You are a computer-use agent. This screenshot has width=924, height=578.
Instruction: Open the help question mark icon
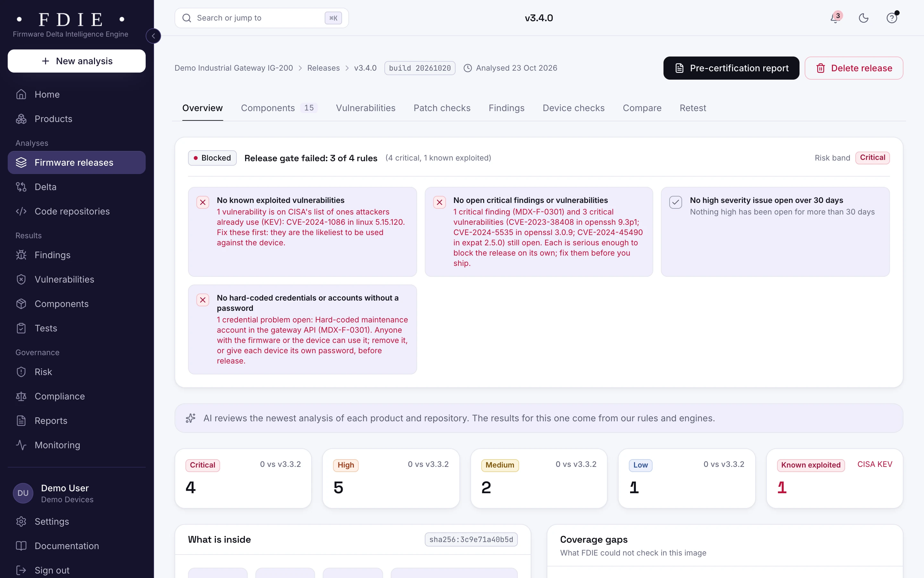892,18
